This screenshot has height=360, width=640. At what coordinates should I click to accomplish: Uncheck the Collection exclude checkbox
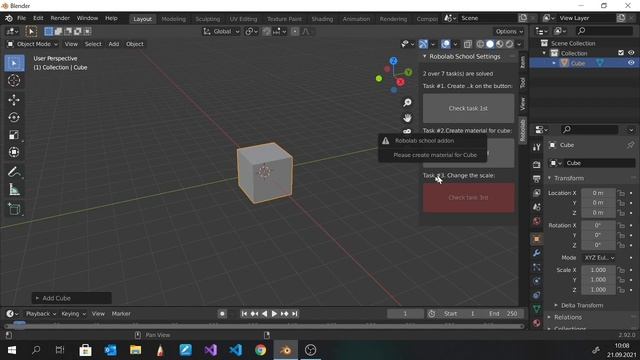(x=621, y=53)
